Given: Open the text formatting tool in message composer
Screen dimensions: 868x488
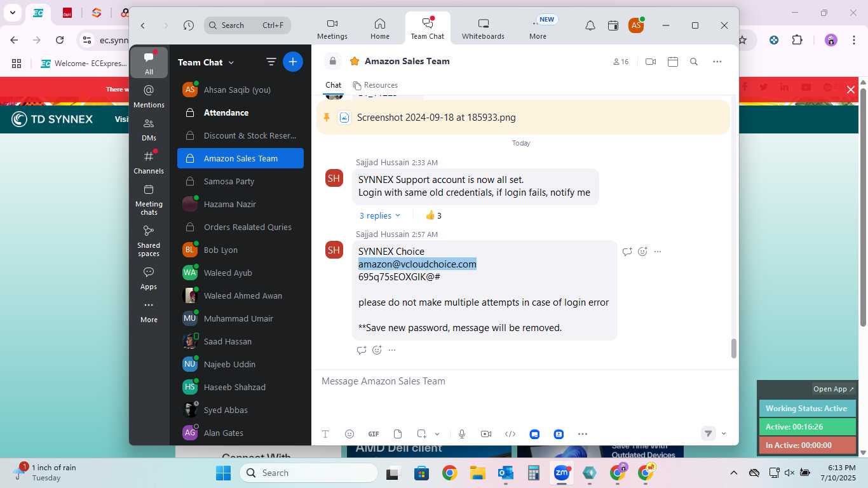Looking at the screenshot, I should pyautogui.click(x=325, y=434).
